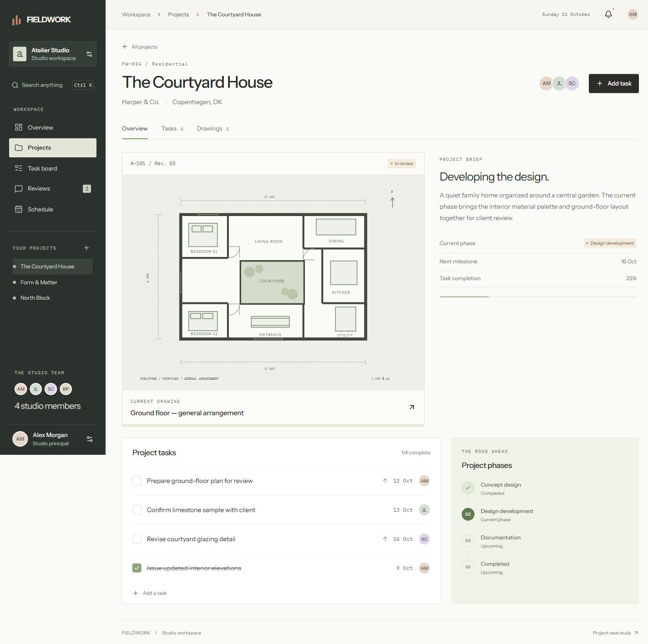Image resolution: width=648 pixels, height=644 pixels.
Task: Click the search magnifier icon
Action: [15, 85]
